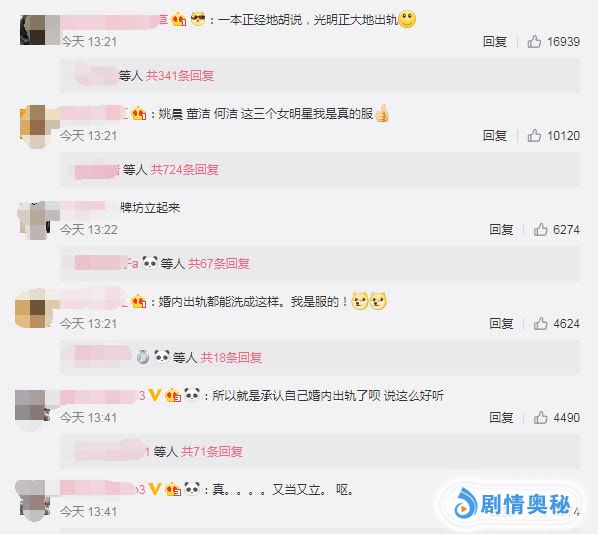Image resolution: width=598 pixels, height=534 pixels.
Task: Click thumbs-up icon beside 10120
Action: 534,135
